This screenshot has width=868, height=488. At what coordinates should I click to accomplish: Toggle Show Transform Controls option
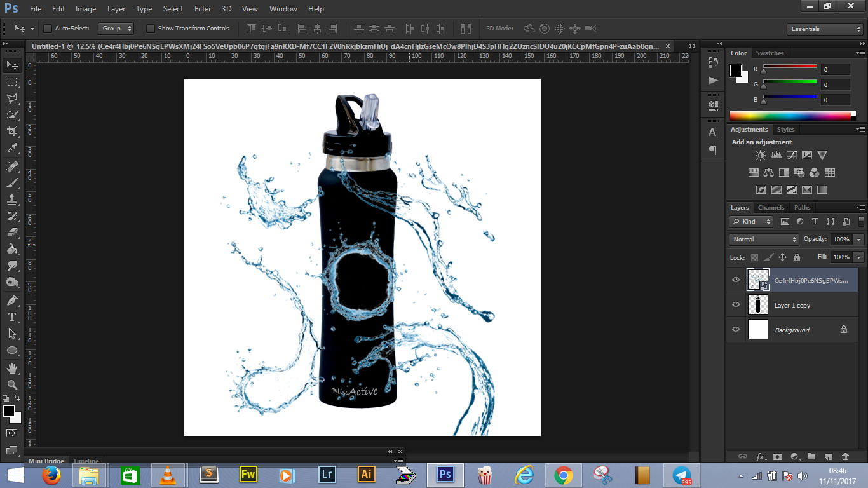[x=151, y=28]
